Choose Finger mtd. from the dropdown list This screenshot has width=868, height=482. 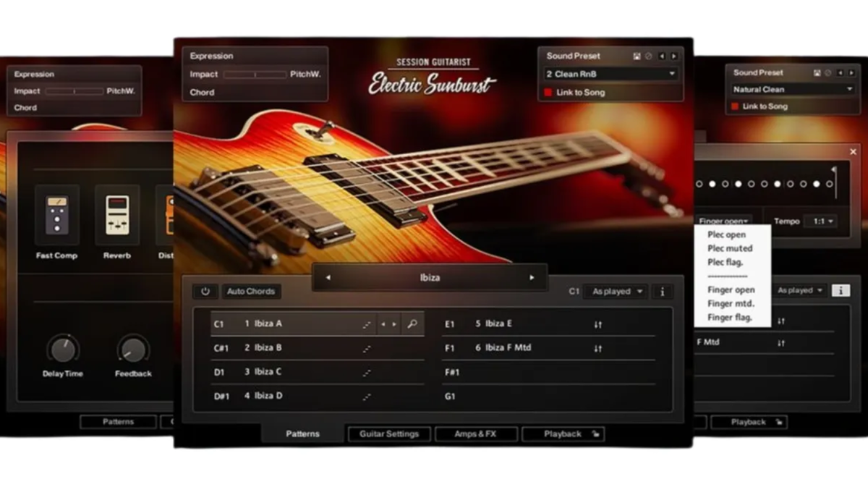click(731, 304)
